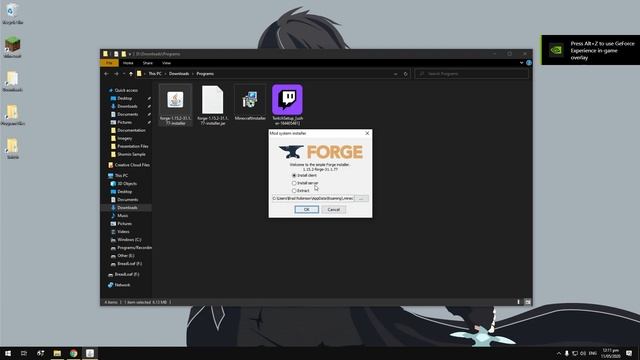Open pinned Desktop under Quick access
The width and height of the screenshot is (640, 360).
(x=124, y=98)
